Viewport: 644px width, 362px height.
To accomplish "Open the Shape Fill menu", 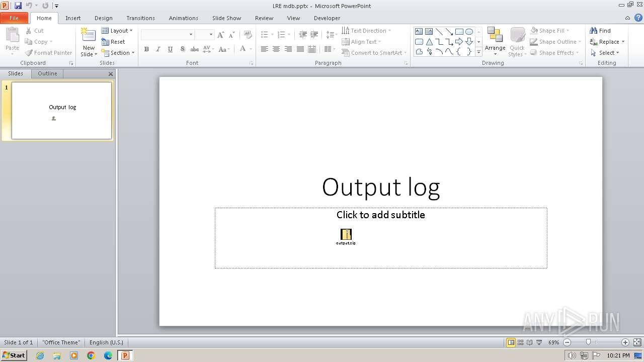I will [x=549, y=31].
